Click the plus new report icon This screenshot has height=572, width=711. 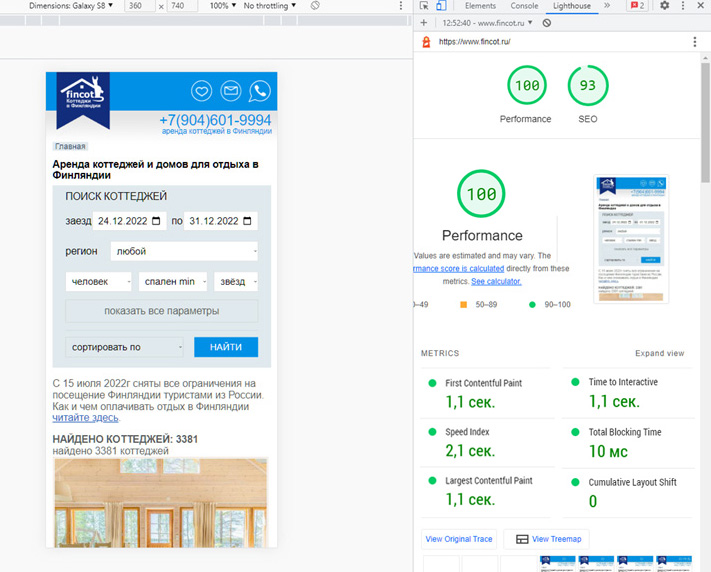point(424,23)
